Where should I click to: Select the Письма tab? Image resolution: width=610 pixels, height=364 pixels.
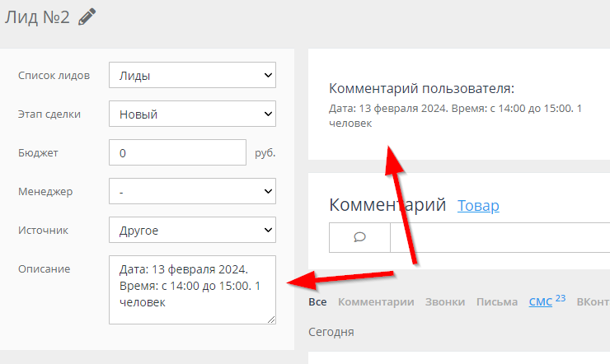tap(497, 302)
